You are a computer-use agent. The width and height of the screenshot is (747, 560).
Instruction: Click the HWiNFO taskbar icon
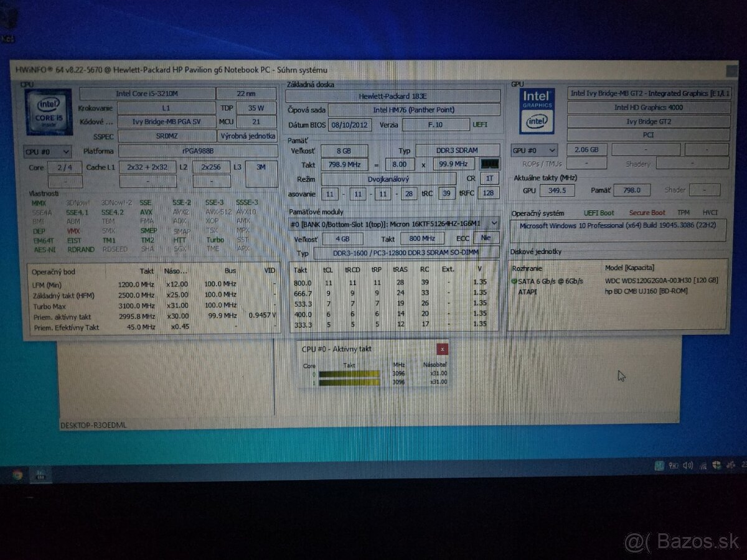click(x=41, y=476)
